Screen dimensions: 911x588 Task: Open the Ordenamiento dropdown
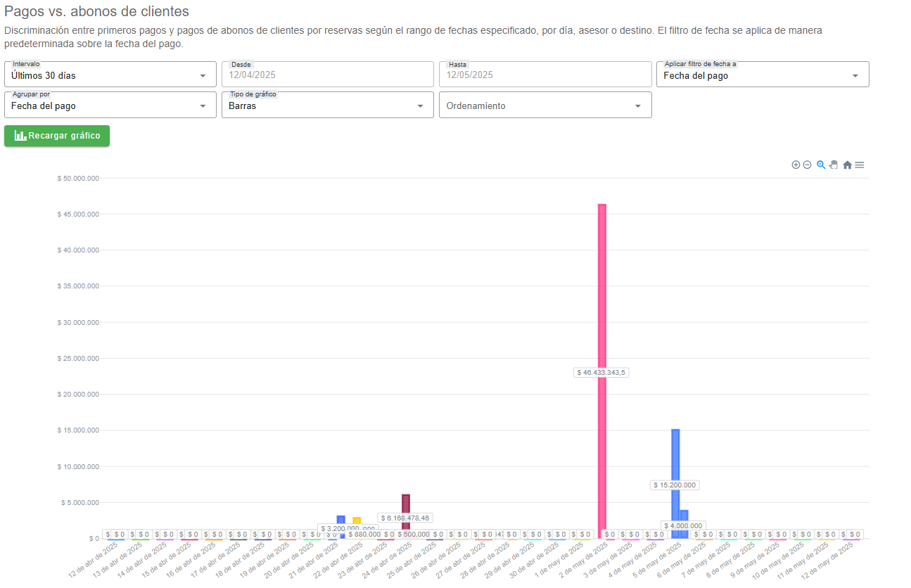click(x=544, y=106)
